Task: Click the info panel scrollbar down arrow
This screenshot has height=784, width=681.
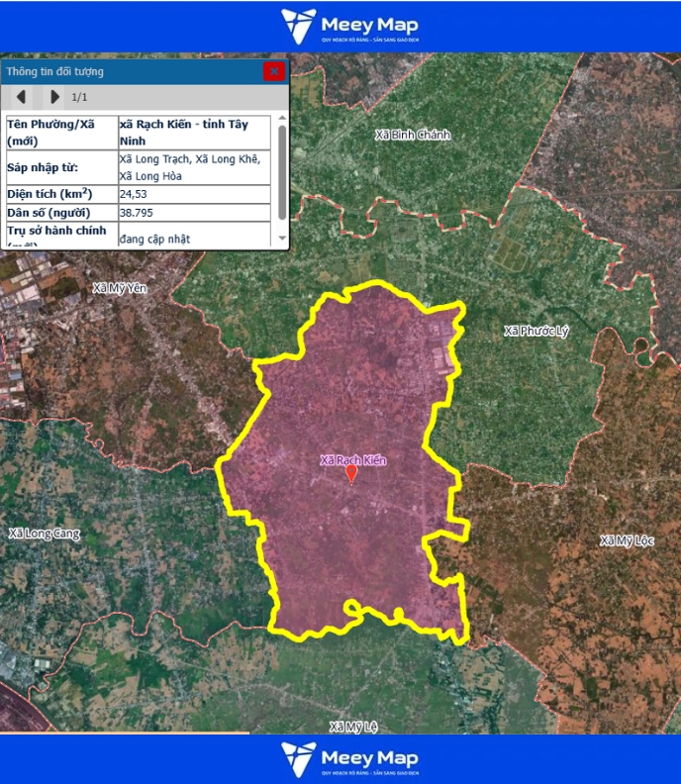Action: pos(282,239)
